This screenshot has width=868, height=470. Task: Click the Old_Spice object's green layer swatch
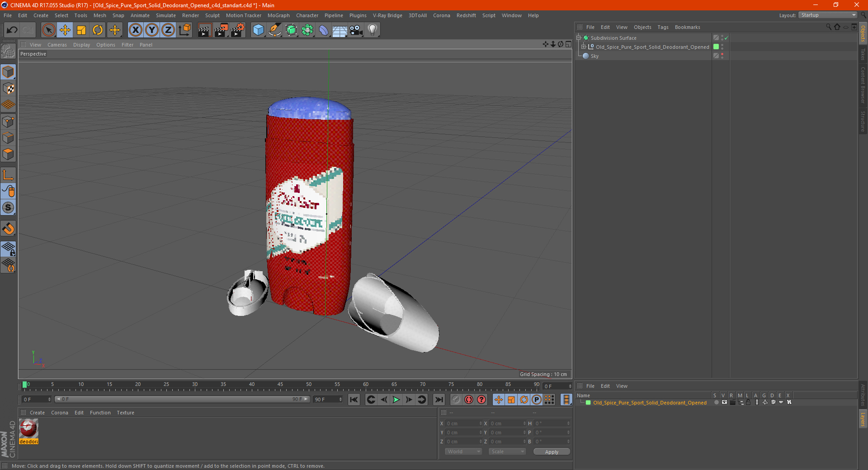pos(716,47)
